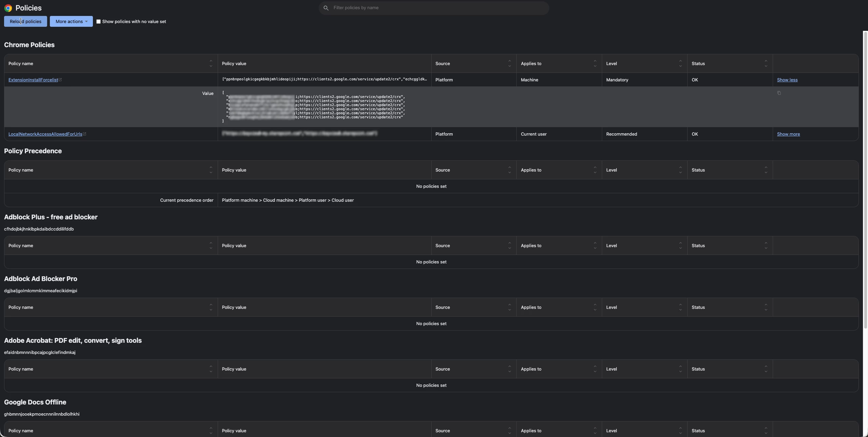Viewport: 868px width, 437px height.
Task: Open the More actions dropdown
Action: click(71, 21)
